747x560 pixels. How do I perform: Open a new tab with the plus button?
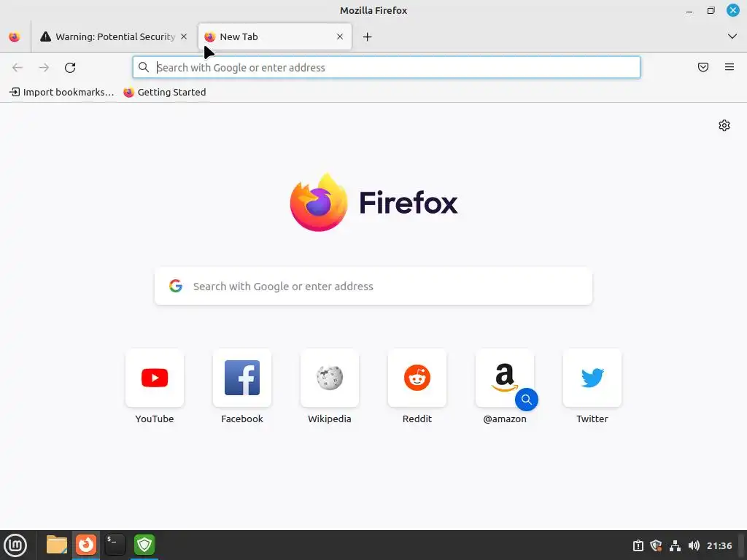click(368, 36)
